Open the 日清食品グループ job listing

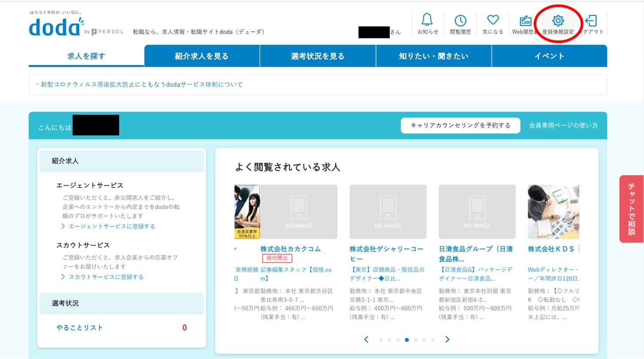(476, 254)
